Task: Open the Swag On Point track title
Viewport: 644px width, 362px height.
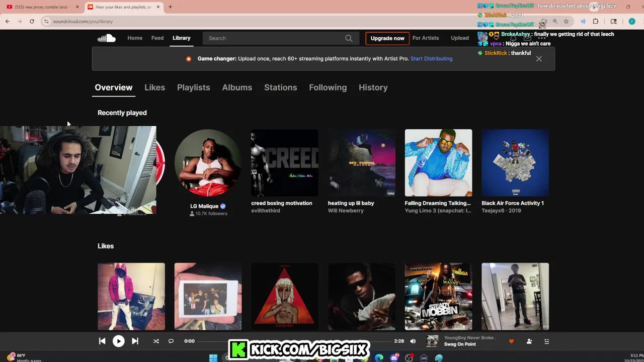Action: pos(460,344)
